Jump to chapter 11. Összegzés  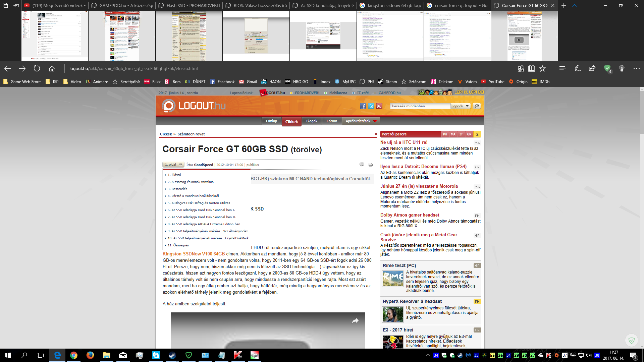click(178, 245)
